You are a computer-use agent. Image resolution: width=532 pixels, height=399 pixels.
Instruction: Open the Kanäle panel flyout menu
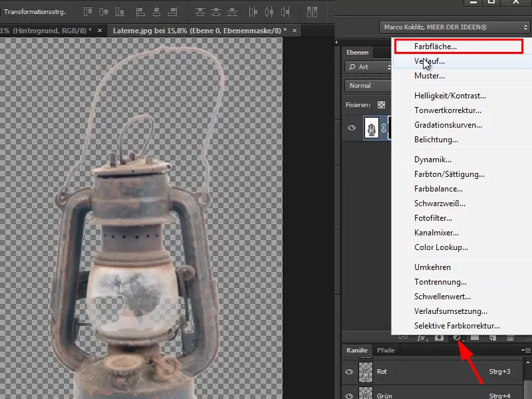pos(526,350)
